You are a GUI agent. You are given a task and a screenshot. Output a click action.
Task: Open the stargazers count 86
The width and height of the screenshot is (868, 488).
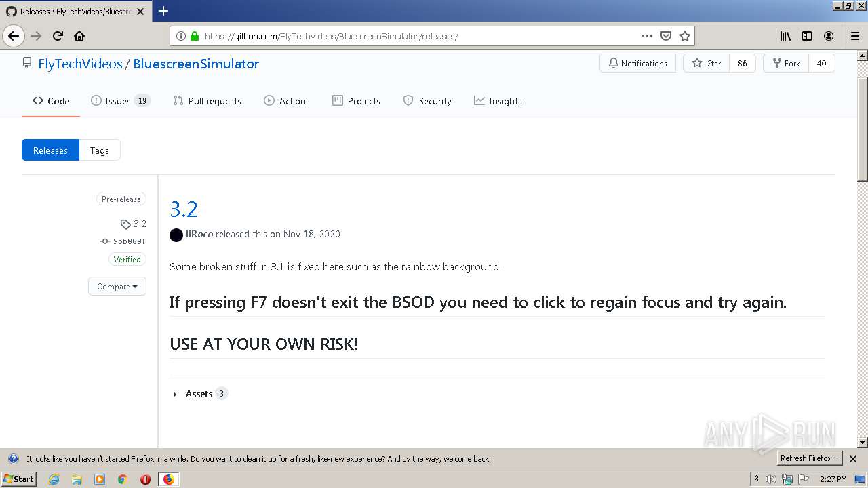point(743,63)
